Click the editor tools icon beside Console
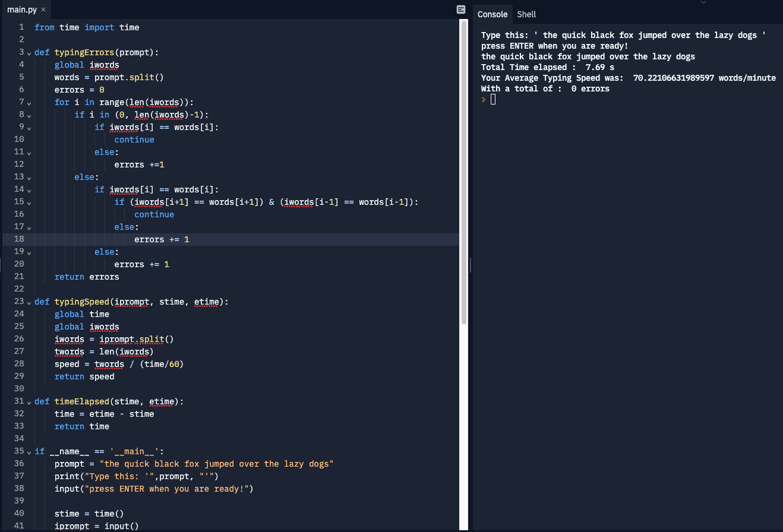783x532 pixels. (461, 9)
